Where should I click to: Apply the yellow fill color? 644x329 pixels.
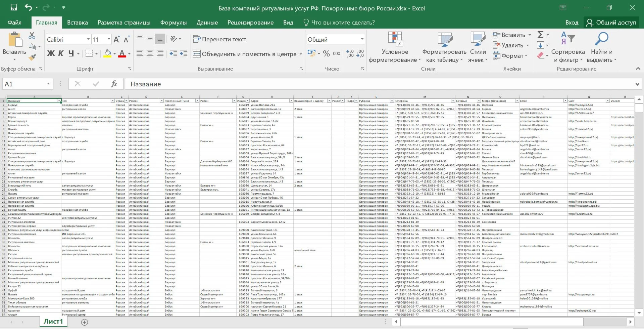[107, 54]
